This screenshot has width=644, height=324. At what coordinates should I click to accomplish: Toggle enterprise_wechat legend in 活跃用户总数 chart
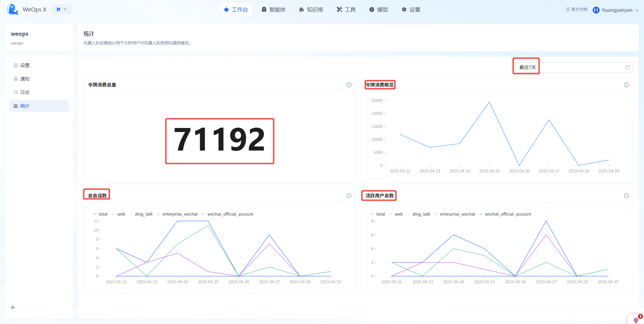click(x=455, y=214)
